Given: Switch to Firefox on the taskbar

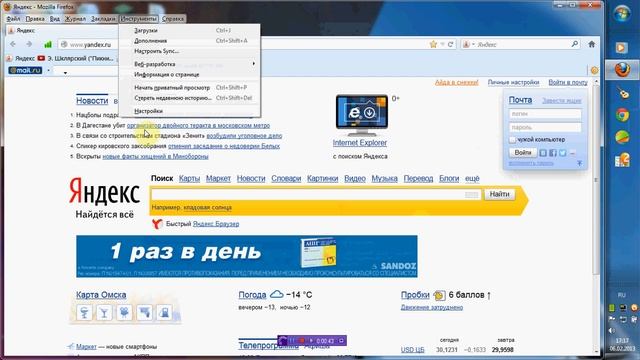Looking at the screenshot, I should tap(622, 70).
